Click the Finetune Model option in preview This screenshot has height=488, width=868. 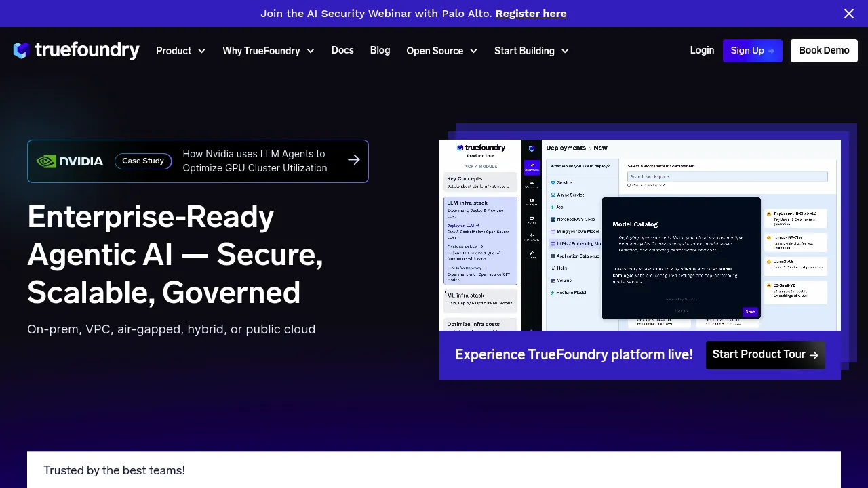568,293
